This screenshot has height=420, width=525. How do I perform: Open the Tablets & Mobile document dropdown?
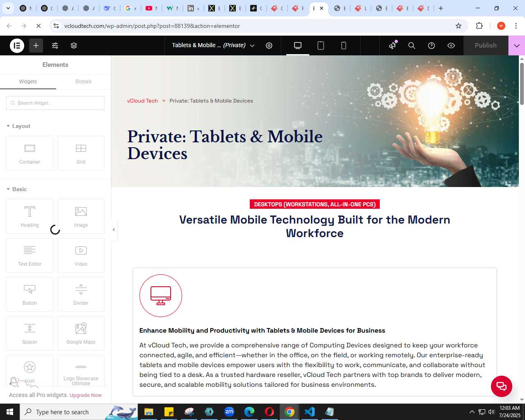pos(213,46)
